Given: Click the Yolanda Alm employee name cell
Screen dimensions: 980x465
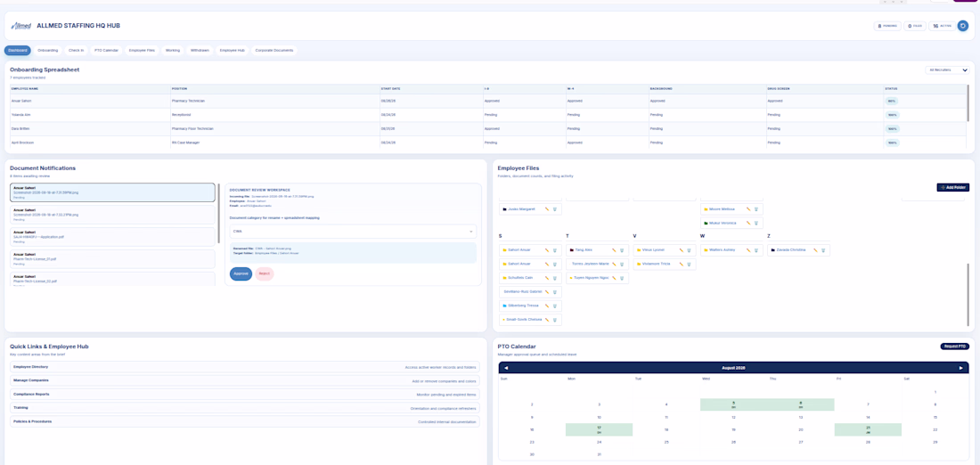Looking at the screenshot, I should [x=89, y=115].
